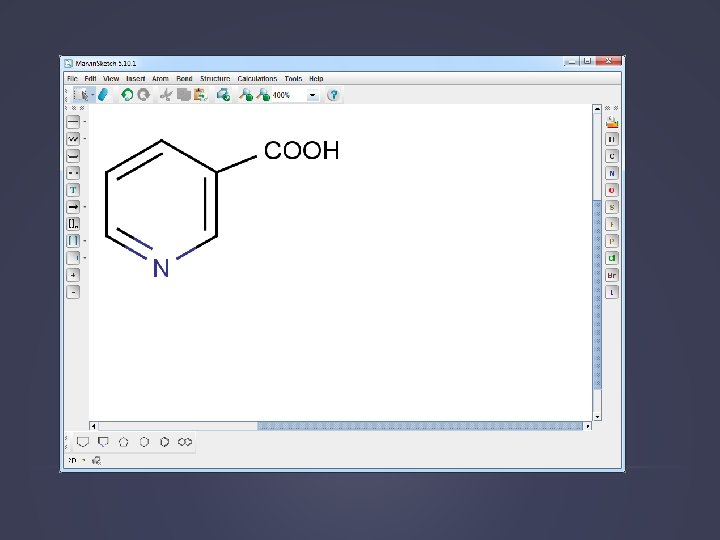Image resolution: width=720 pixels, height=540 pixels.
Task: Expand options of the blank tool button
Action: (84, 258)
